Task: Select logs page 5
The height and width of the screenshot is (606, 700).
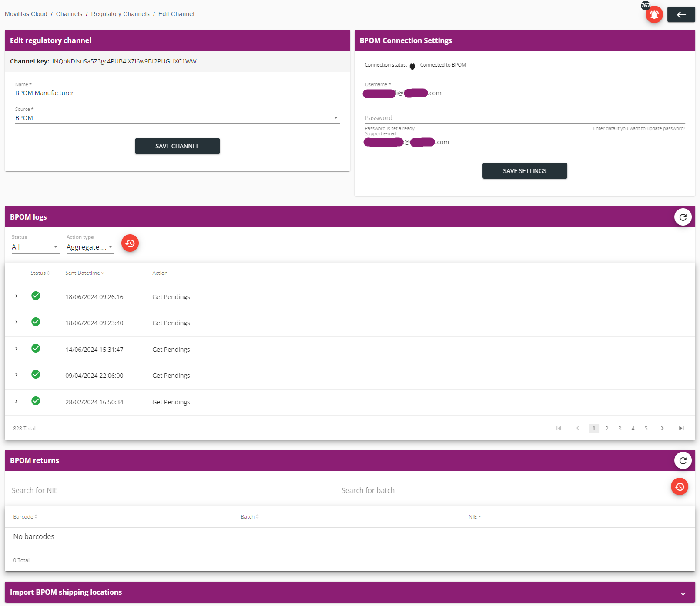Action: (x=646, y=429)
